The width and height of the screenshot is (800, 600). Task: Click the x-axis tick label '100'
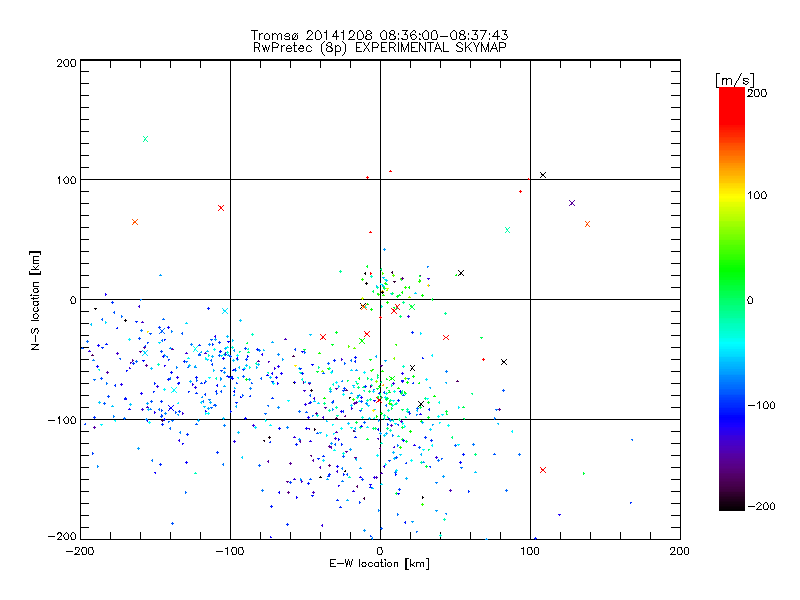530,551
